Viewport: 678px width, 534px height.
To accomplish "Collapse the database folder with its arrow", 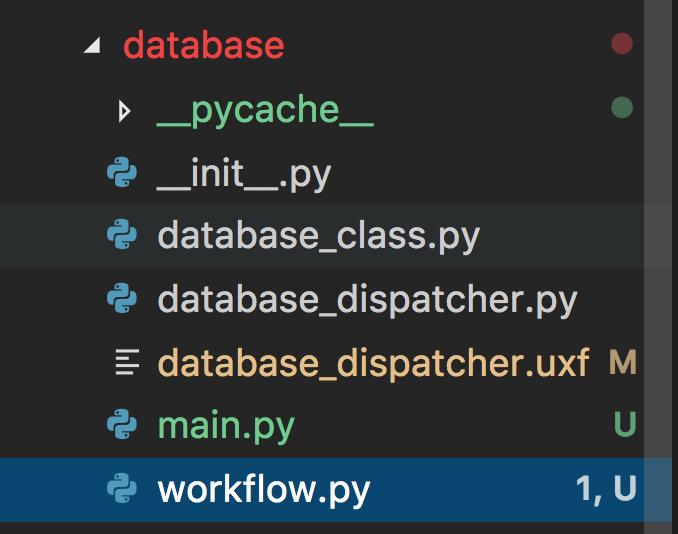I will [x=93, y=46].
